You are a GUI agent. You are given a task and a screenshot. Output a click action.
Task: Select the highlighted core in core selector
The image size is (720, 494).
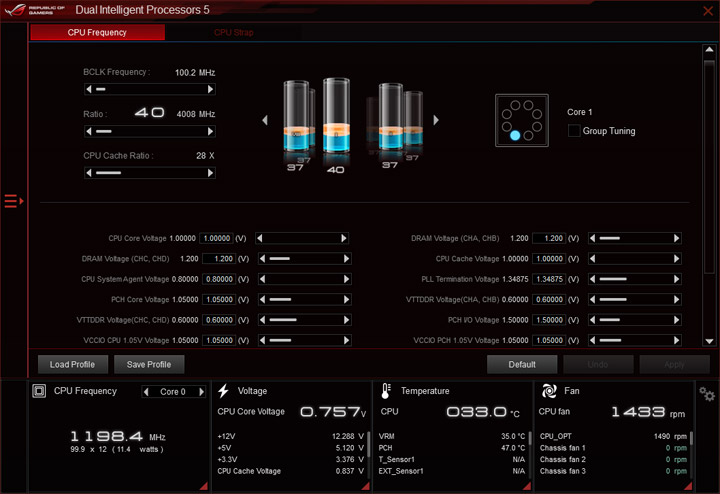tap(515, 135)
